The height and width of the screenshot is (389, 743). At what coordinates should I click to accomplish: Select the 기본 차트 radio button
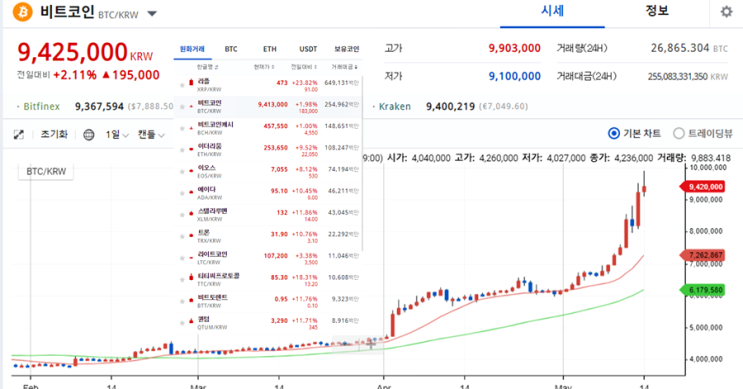pyautogui.click(x=614, y=134)
